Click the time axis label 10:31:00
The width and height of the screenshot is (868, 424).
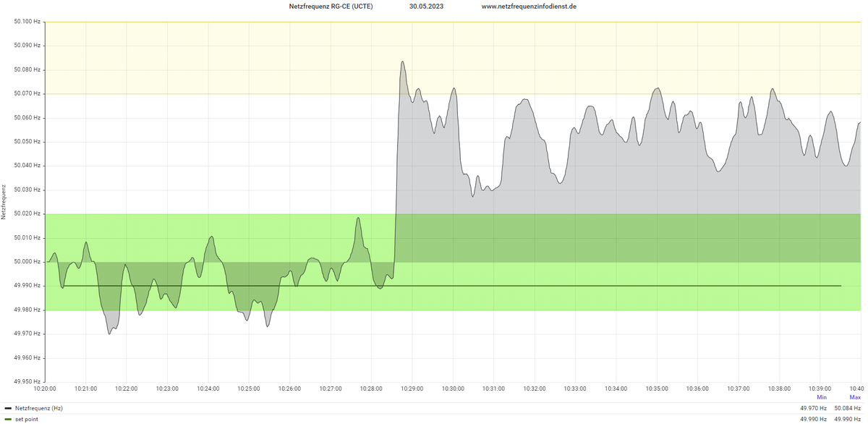(494, 389)
